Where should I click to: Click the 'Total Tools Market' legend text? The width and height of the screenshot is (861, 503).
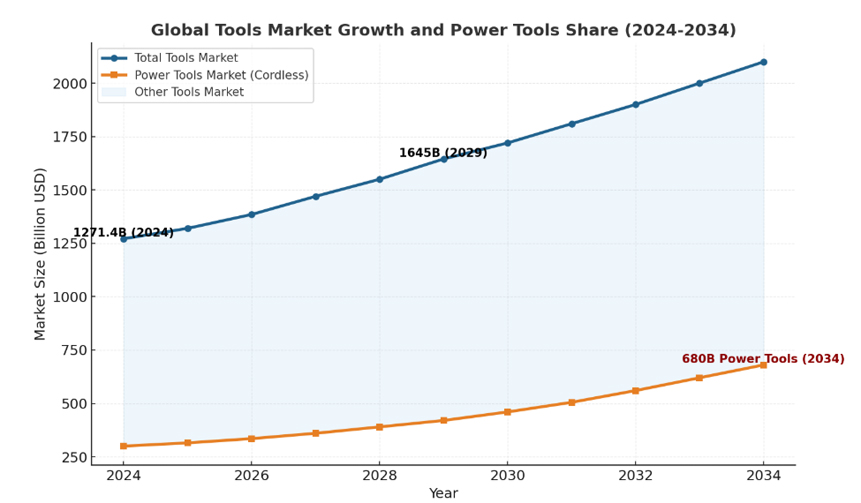click(186, 58)
